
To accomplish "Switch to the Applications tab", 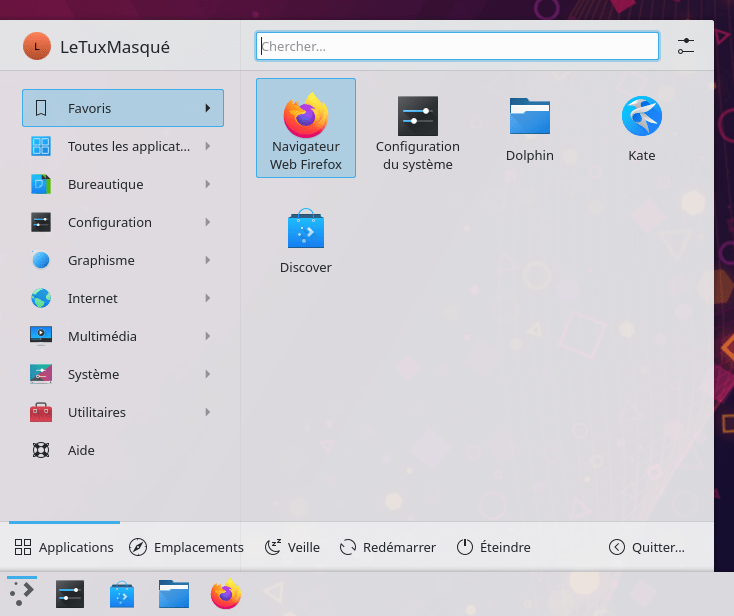I will click(x=65, y=547).
